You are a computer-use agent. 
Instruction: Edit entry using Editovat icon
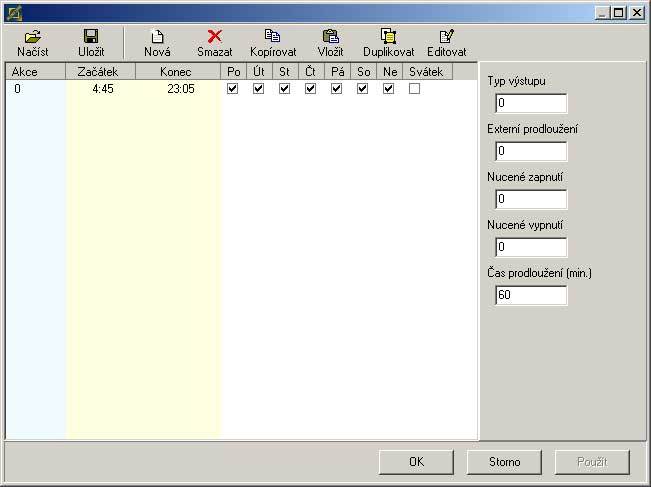447,37
